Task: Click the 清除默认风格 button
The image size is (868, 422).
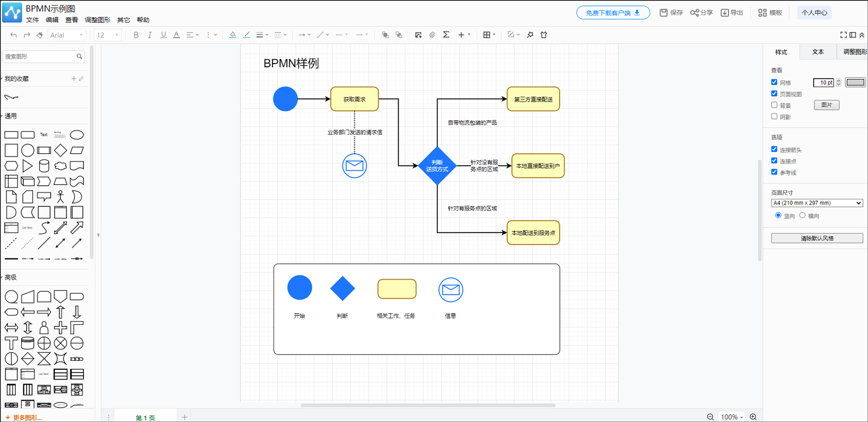Action: pyautogui.click(x=816, y=238)
